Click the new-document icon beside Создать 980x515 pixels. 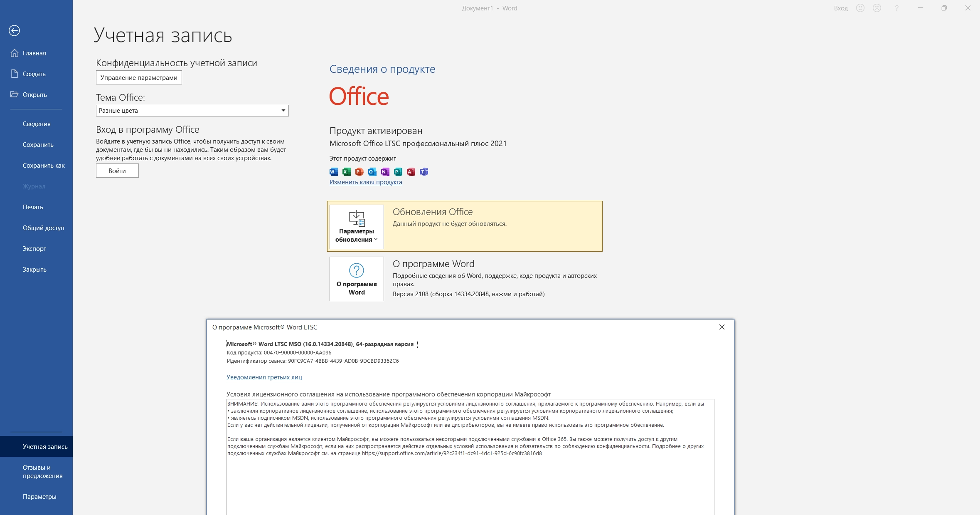point(15,74)
